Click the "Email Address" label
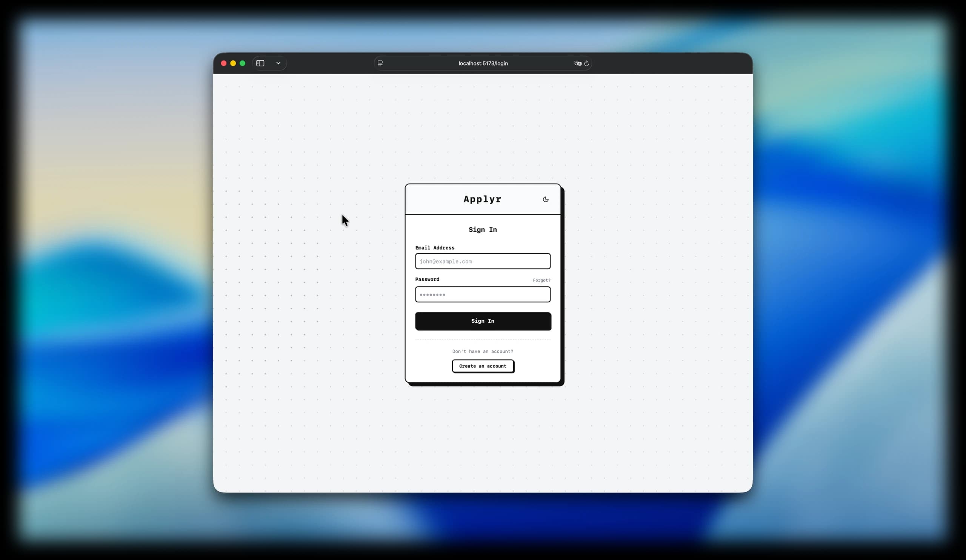Screen dimensions: 966x560 click(435, 248)
